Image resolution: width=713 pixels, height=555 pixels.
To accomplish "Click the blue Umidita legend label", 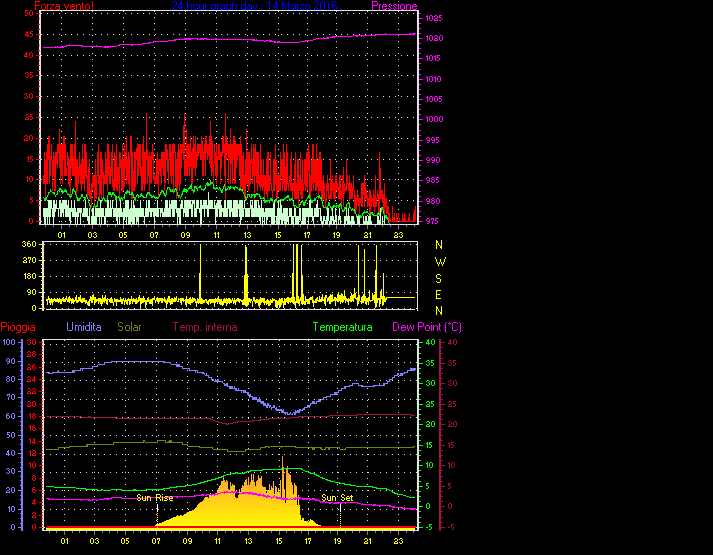I will pyautogui.click(x=83, y=327).
